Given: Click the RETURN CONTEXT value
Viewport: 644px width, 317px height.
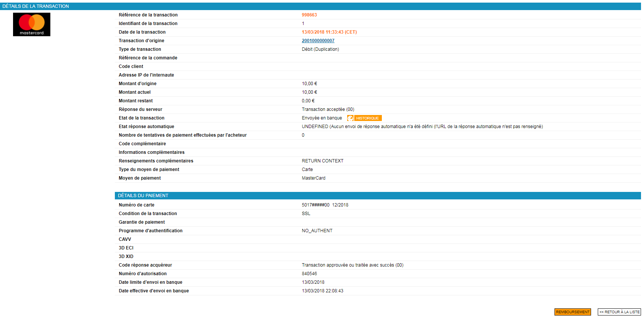Looking at the screenshot, I should (323, 161).
